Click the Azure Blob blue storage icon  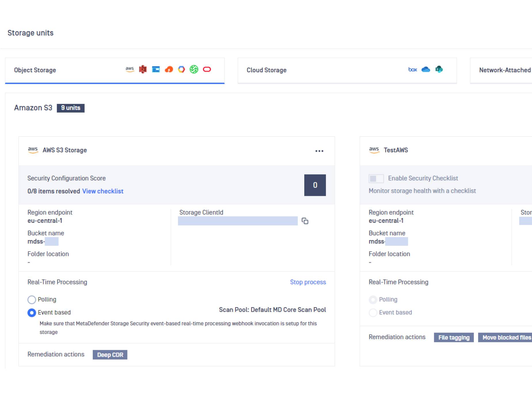[x=156, y=69]
